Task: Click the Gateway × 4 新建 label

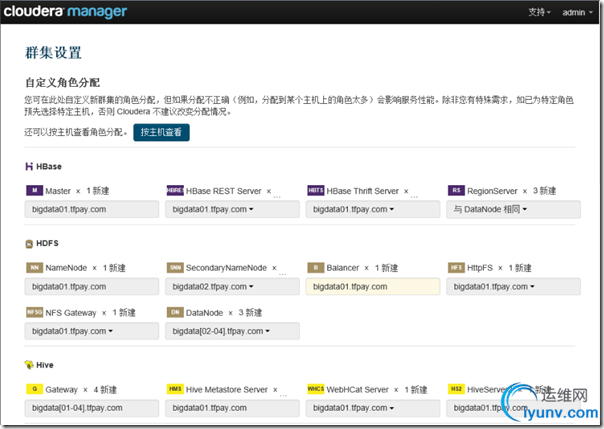Action: click(x=81, y=389)
